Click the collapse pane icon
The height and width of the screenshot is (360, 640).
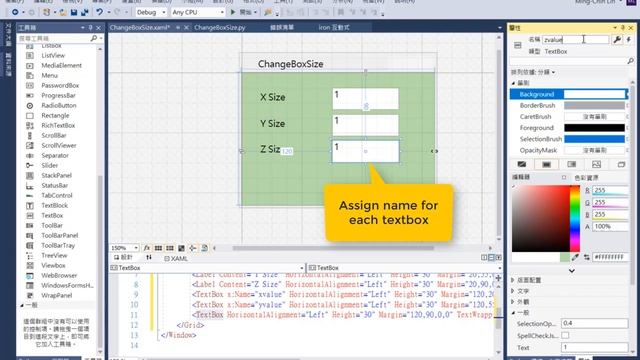click(499, 258)
